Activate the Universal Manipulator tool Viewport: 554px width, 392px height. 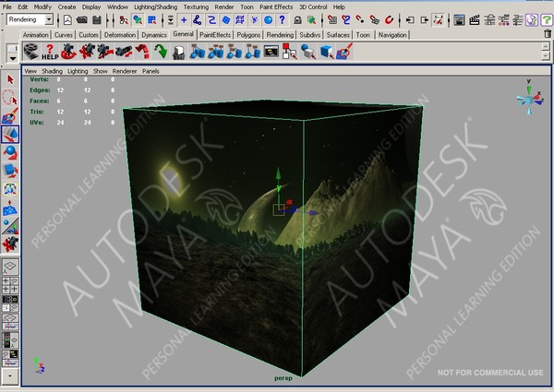pos(10,189)
